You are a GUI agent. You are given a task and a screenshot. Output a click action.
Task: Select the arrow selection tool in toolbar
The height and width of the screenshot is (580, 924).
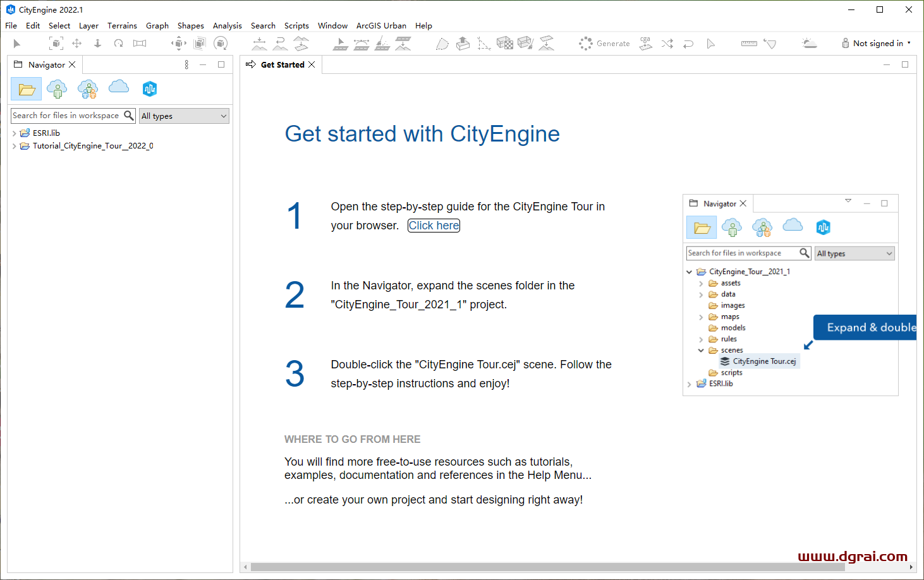click(x=17, y=44)
